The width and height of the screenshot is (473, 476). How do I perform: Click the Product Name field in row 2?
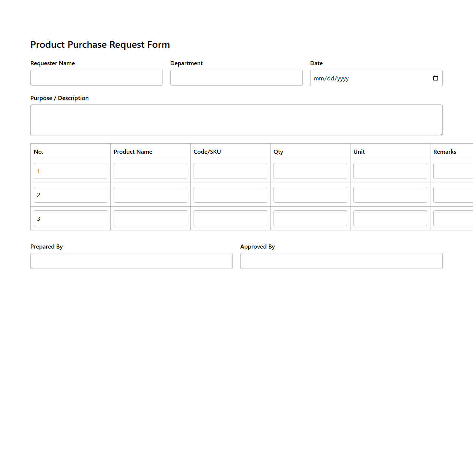tap(150, 194)
